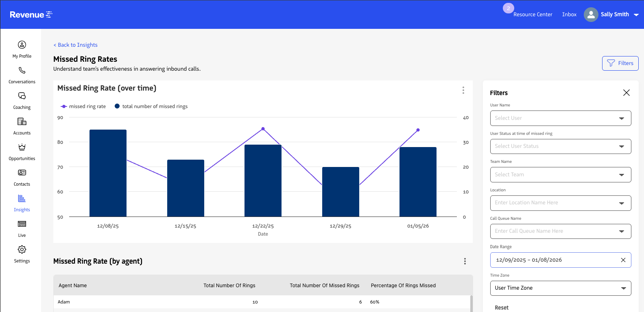Open Resource Center in top bar

[x=533, y=15]
